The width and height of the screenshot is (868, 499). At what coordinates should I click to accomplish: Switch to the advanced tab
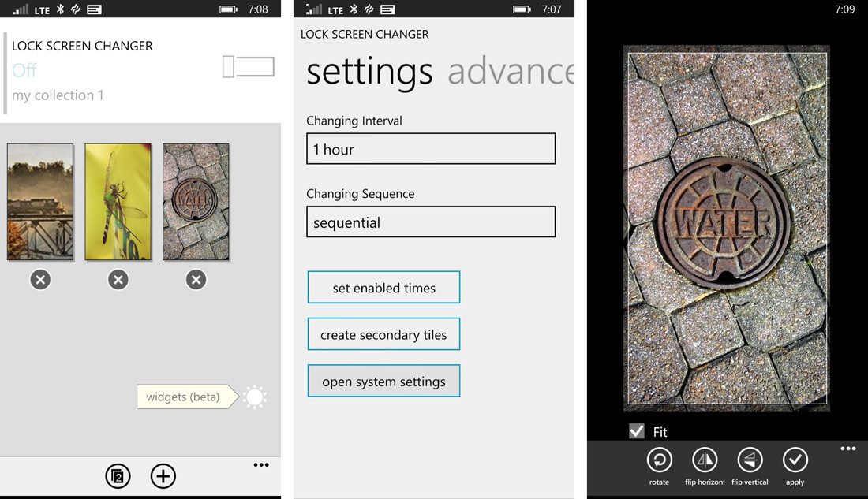pyautogui.click(x=511, y=72)
